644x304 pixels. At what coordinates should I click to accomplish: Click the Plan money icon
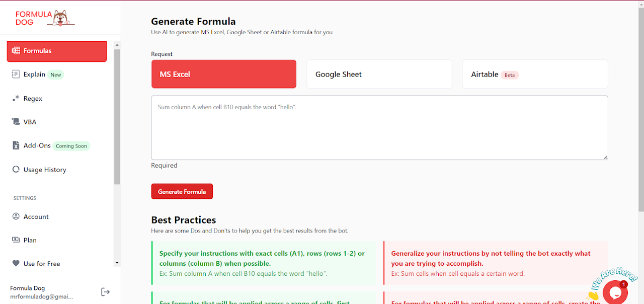tap(16, 240)
